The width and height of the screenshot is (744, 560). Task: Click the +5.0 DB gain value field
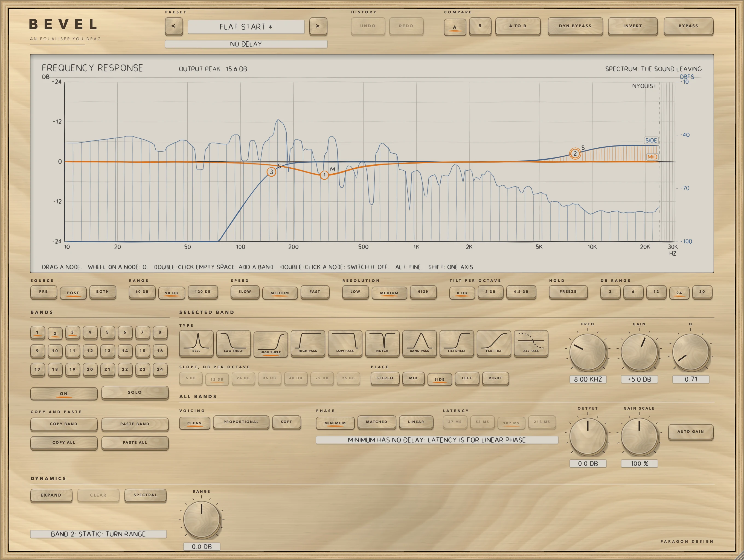(640, 379)
